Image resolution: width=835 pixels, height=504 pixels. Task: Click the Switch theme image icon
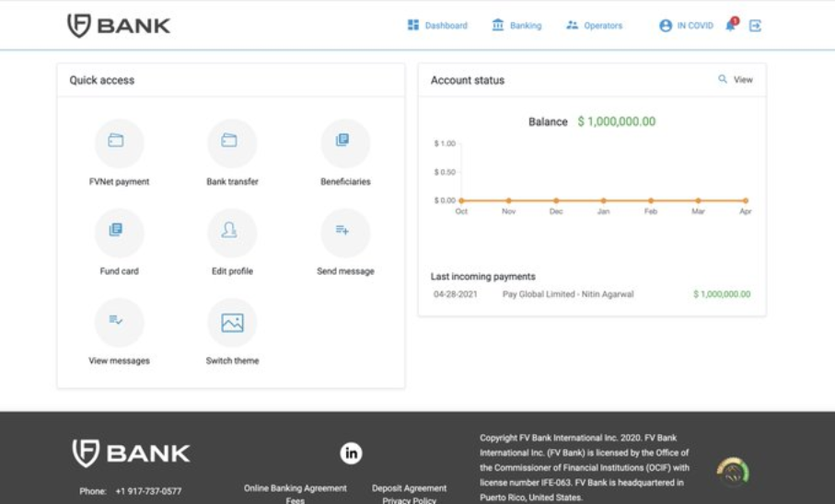pyautogui.click(x=232, y=322)
